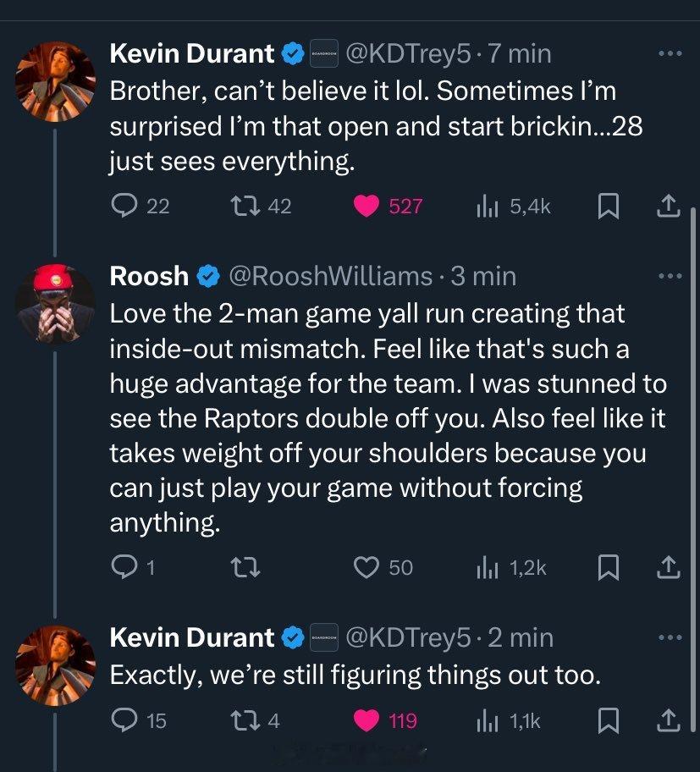Reply to Roosh's tweet

coord(124,568)
